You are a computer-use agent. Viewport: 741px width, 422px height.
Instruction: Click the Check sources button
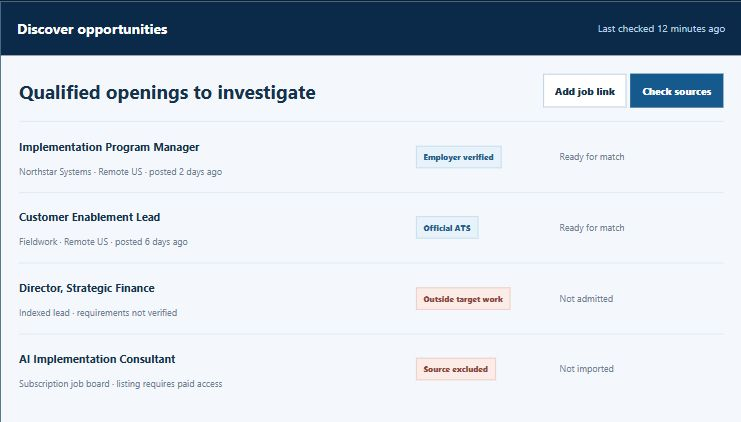(x=676, y=91)
